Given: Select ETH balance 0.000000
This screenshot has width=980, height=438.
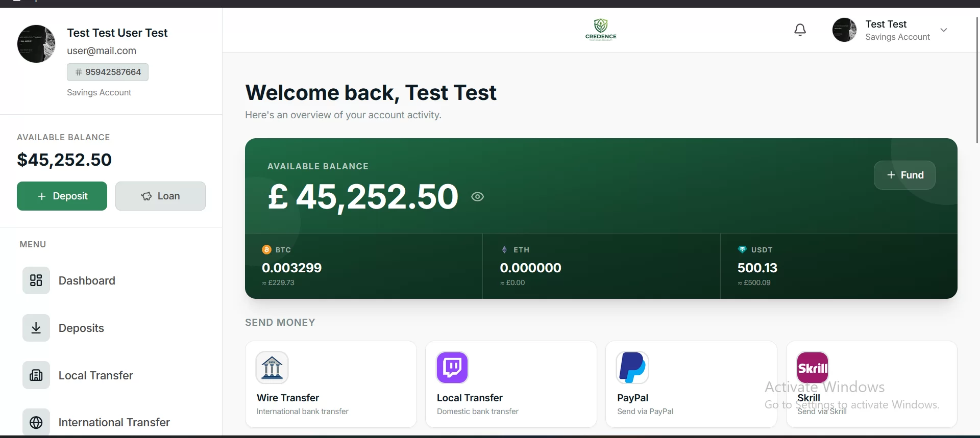Looking at the screenshot, I should 530,268.
